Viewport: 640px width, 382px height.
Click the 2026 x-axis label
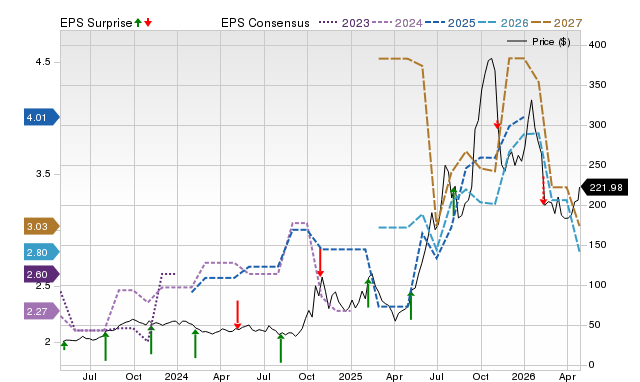524,376
